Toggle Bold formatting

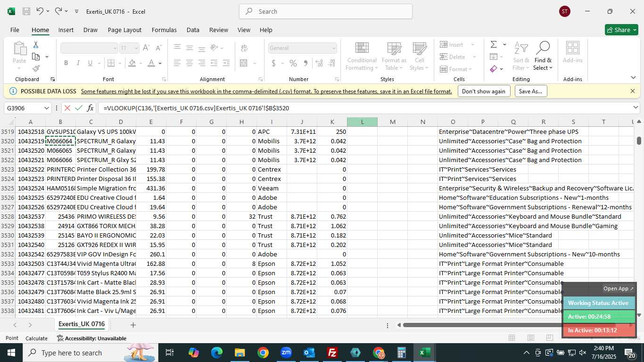click(66, 63)
